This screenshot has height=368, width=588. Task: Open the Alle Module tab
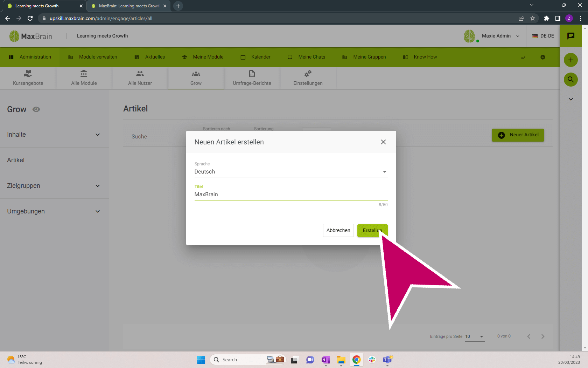[84, 78]
